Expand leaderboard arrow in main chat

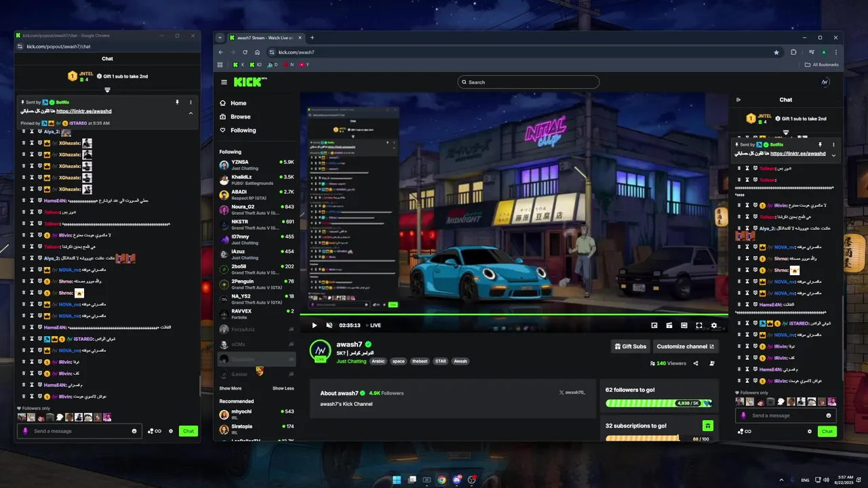tap(785, 132)
